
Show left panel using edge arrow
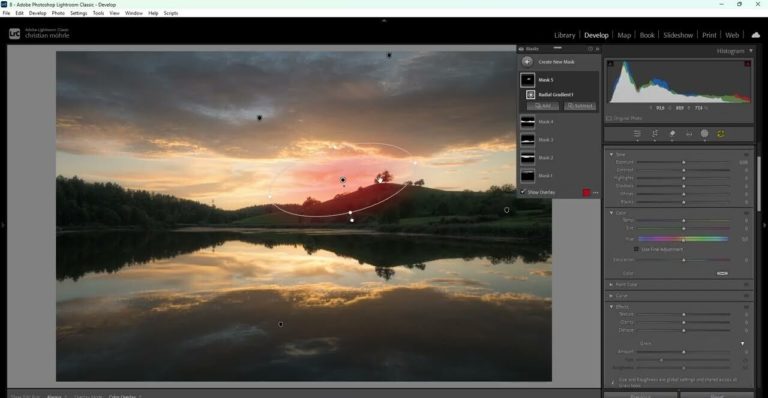3,225
